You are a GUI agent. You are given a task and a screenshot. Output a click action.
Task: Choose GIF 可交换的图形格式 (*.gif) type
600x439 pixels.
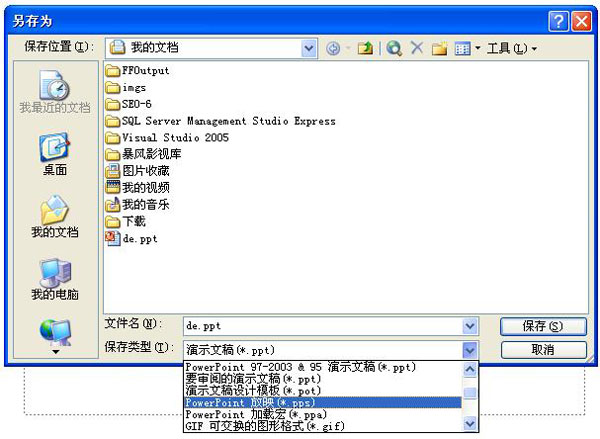pos(323,426)
